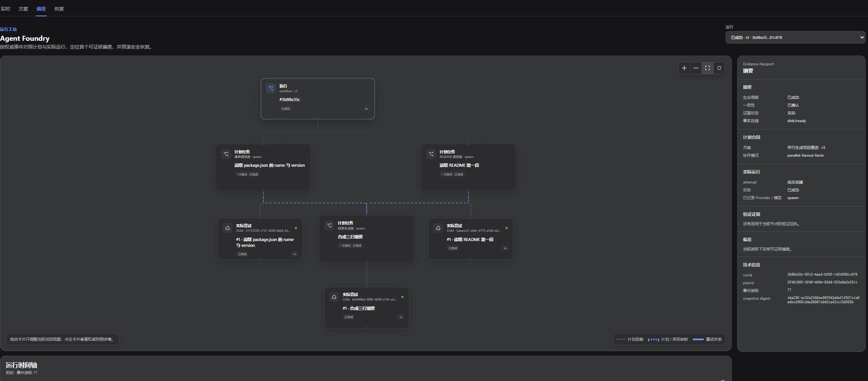The width and height of the screenshot is (868, 381).
Task: Click the 已成功 badge on 执行 card
Action: (286, 109)
